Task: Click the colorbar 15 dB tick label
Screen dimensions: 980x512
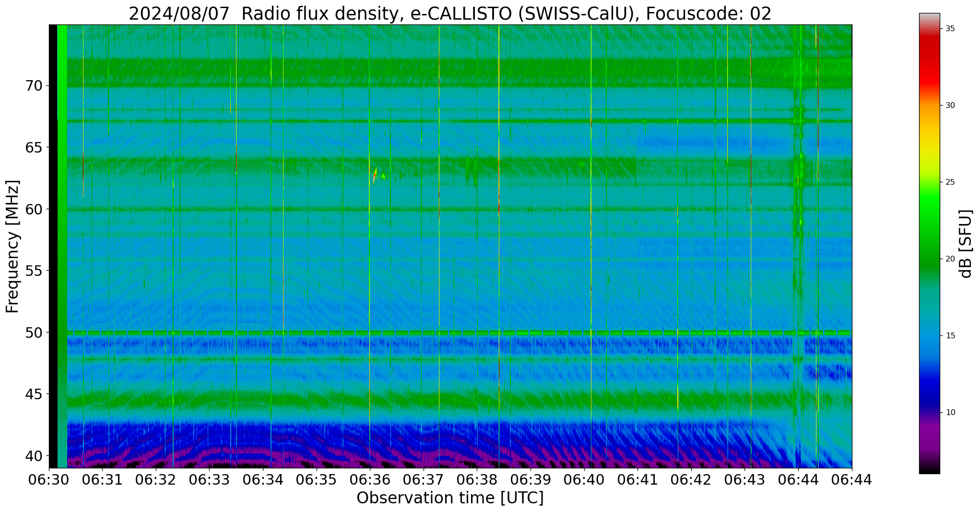Action: [x=950, y=336]
